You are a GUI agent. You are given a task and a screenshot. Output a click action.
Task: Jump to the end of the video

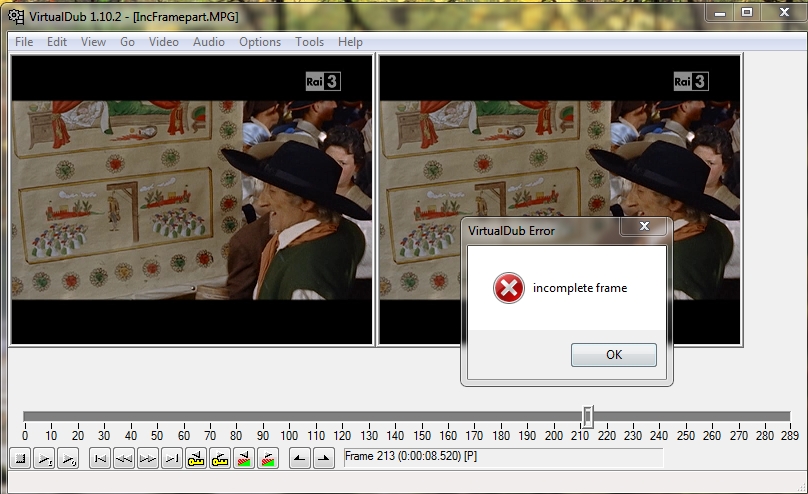tap(172, 458)
